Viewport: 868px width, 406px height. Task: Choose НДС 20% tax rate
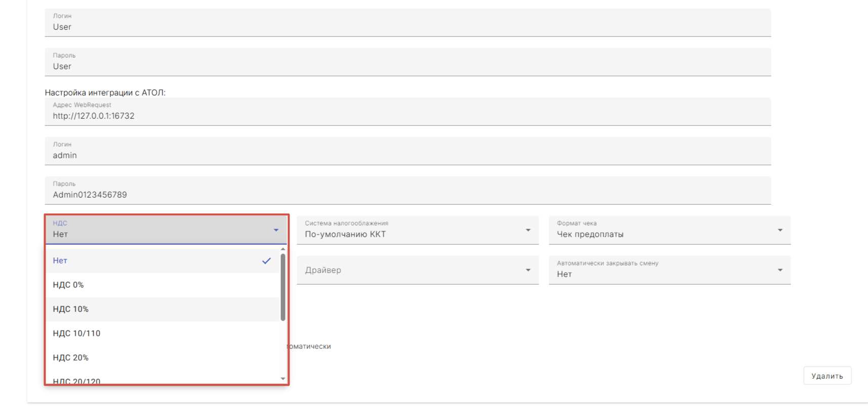[x=162, y=358]
